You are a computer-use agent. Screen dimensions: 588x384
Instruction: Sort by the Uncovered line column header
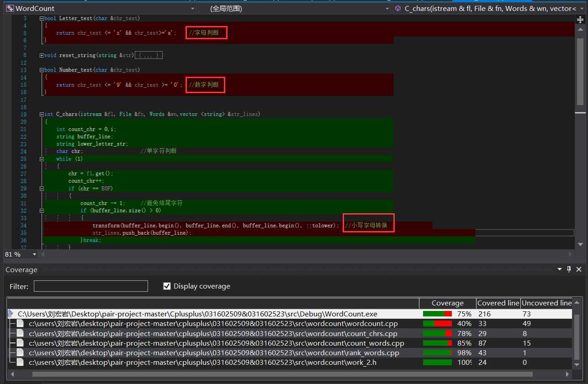point(546,303)
